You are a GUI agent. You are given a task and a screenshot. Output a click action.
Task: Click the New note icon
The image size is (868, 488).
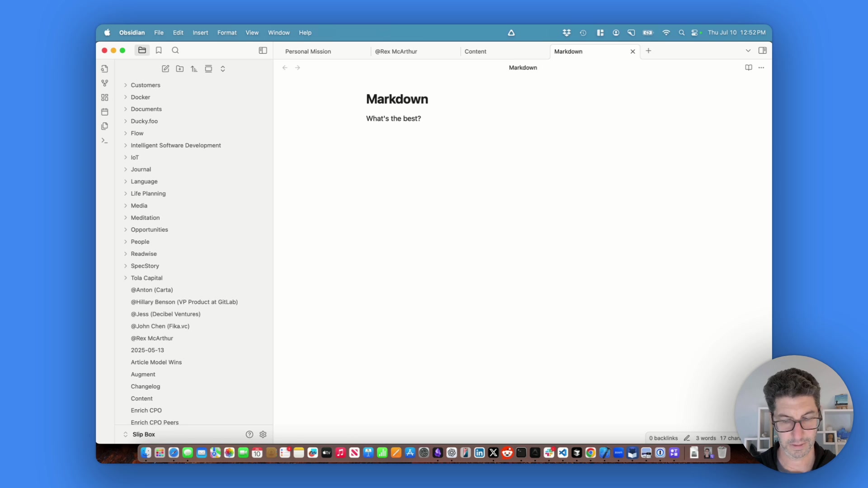pyautogui.click(x=165, y=69)
